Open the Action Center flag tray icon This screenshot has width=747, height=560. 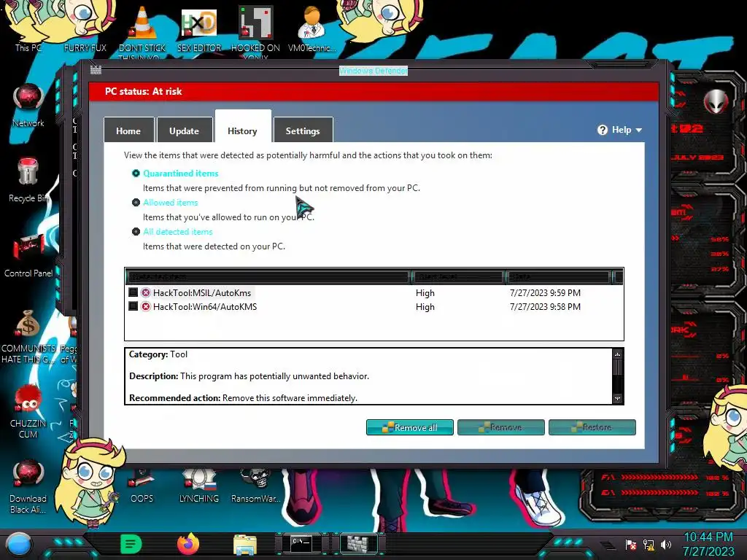point(631,545)
